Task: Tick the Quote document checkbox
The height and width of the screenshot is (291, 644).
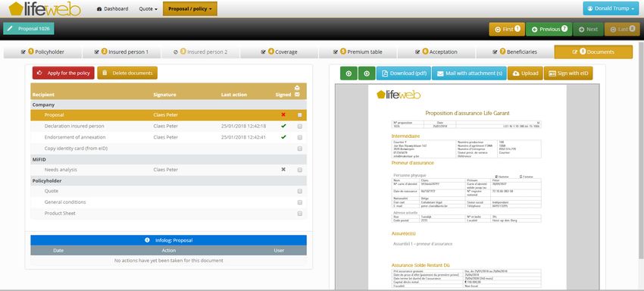Action: tap(300, 191)
